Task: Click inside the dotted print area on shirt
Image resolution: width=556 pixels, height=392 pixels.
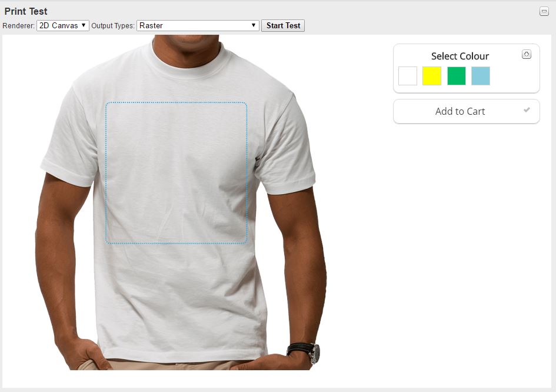Action: [x=177, y=173]
